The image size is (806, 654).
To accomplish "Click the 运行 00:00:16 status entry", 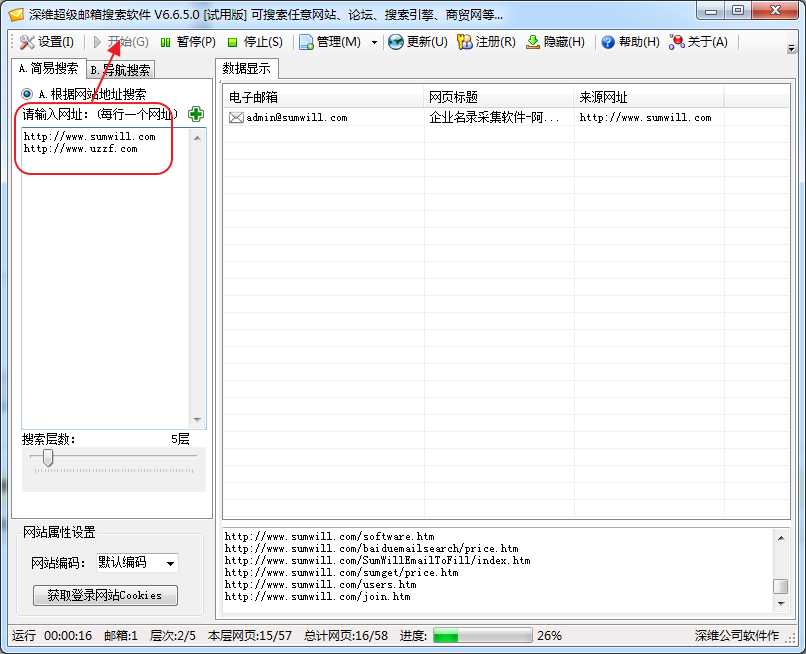I will [x=52, y=635].
